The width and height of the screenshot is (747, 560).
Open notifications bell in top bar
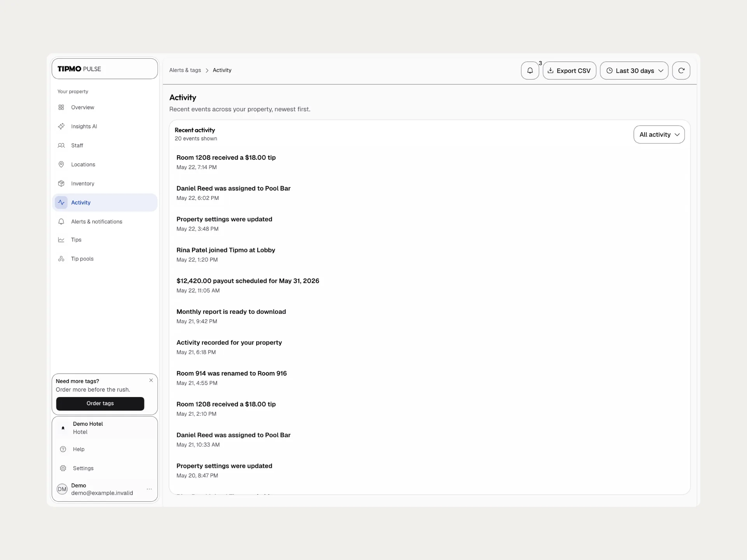coord(530,70)
